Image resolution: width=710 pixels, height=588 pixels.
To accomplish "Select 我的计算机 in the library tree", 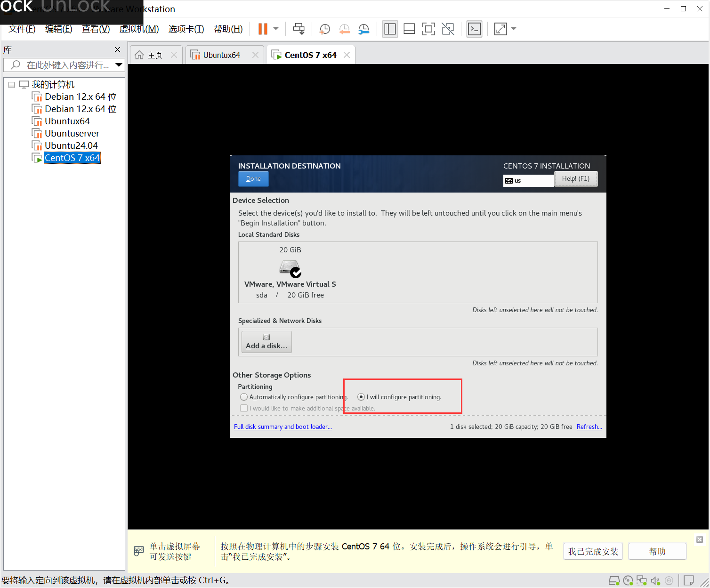I will 53,85.
